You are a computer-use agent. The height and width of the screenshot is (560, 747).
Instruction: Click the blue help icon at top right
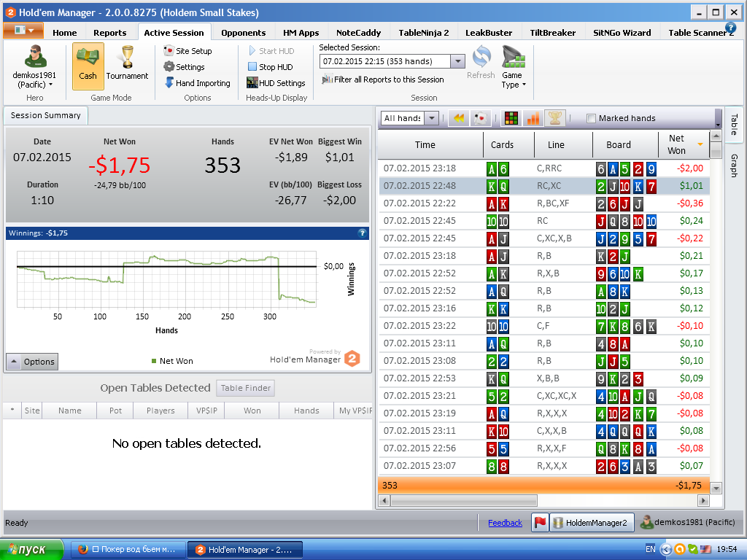pyautogui.click(x=730, y=28)
